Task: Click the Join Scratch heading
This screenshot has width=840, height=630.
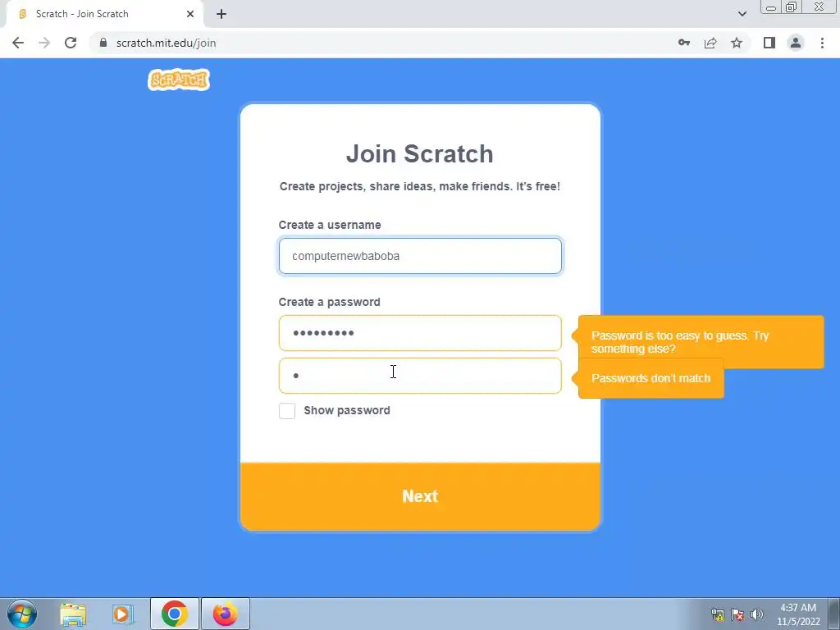Action: (419, 153)
